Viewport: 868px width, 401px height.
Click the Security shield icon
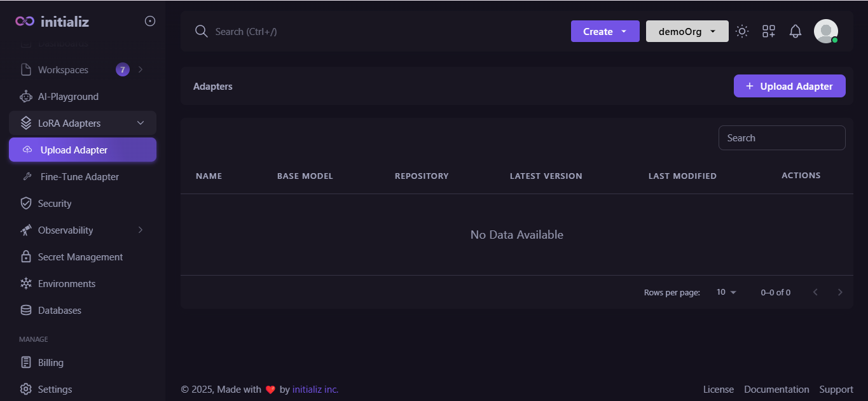click(x=26, y=204)
